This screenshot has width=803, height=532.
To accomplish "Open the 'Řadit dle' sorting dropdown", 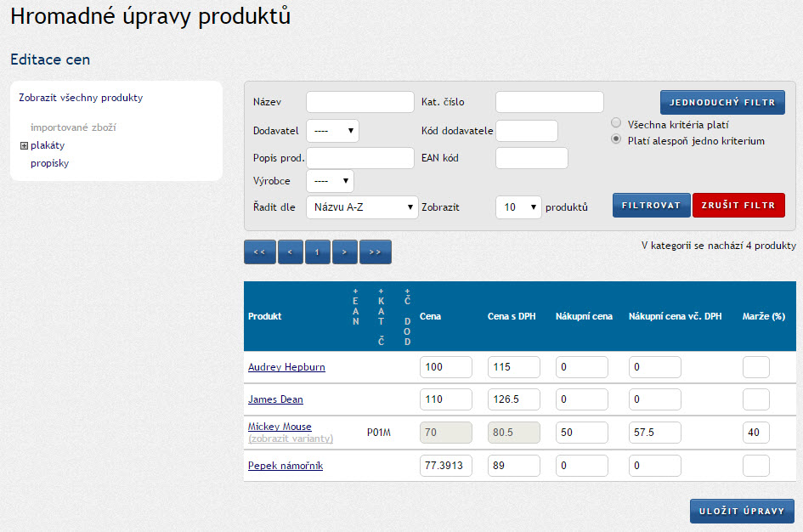I will tap(362, 207).
